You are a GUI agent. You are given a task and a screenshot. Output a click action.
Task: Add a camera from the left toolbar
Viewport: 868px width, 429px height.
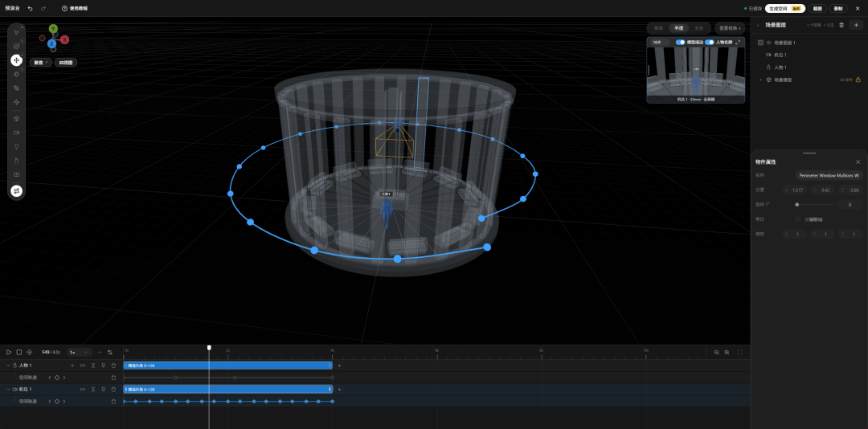17,133
